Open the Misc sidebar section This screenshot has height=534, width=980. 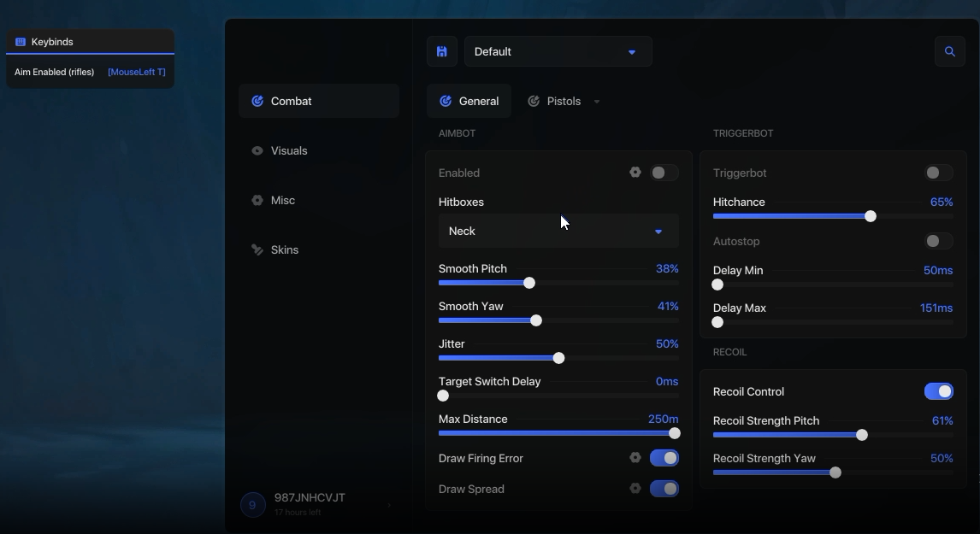click(319, 200)
